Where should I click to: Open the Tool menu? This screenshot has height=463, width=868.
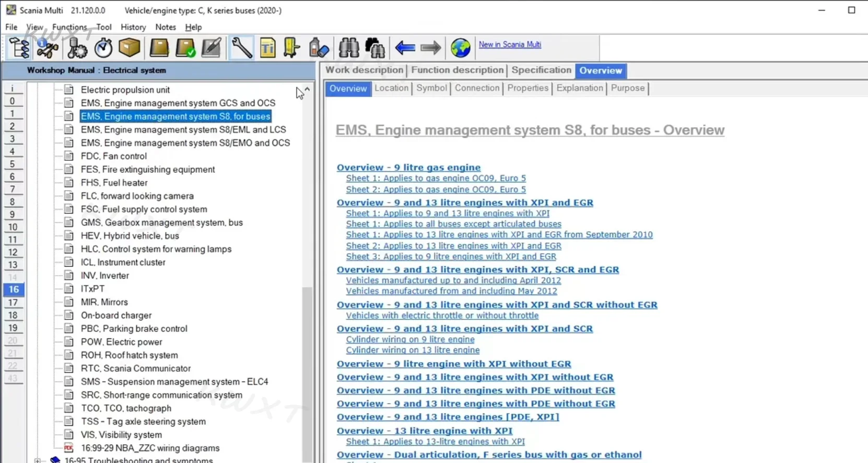point(104,27)
